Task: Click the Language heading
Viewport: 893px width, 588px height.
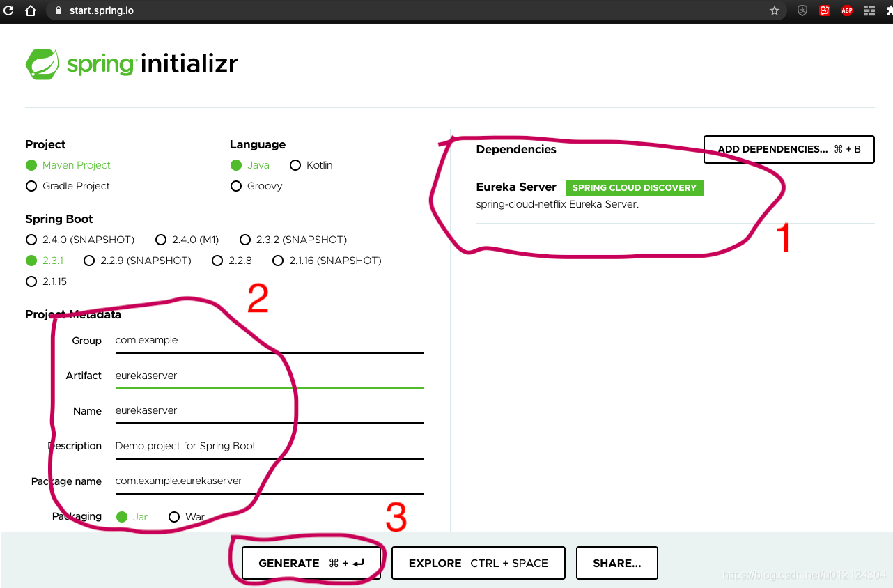Action: [x=258, y=144]
